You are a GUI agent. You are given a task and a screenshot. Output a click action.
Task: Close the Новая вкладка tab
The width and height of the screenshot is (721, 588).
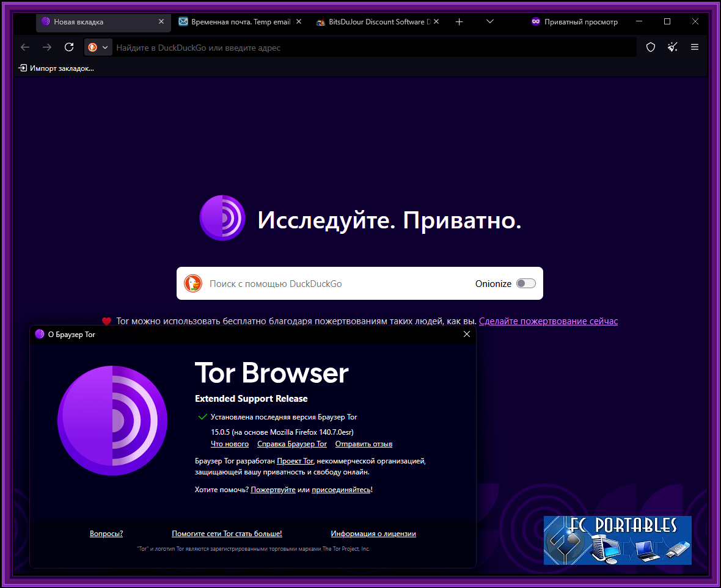(x=161, y=21)
